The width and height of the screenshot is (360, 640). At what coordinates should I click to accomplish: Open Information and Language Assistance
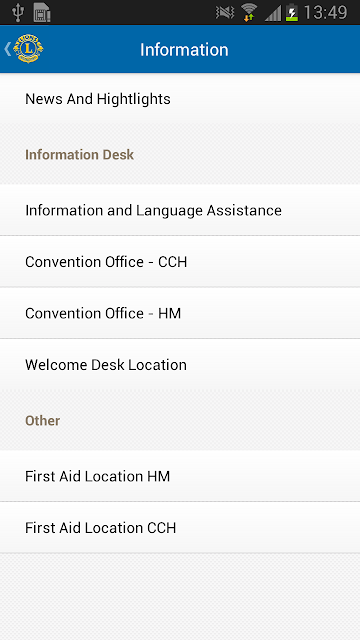click(180, 210)
